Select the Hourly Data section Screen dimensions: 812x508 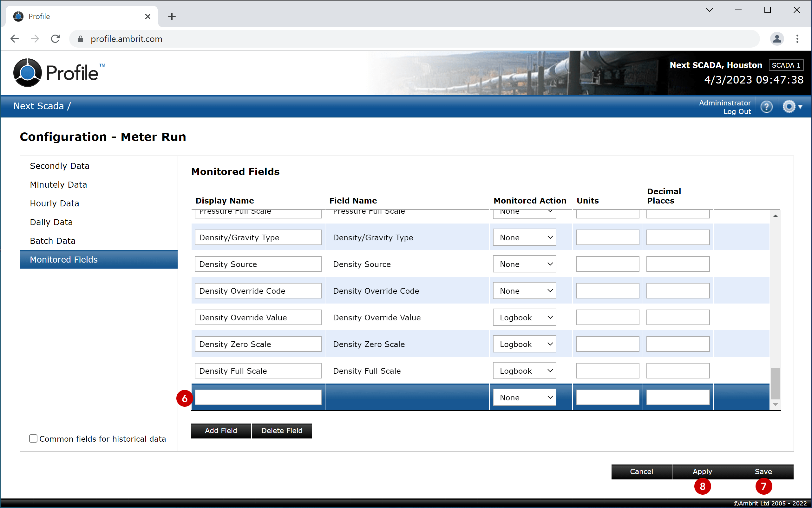coord(99,203)
